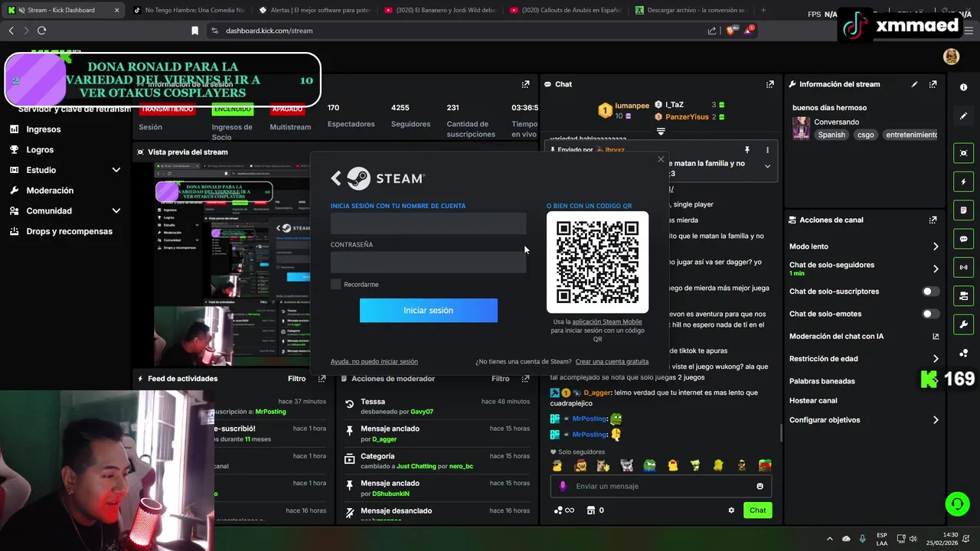Open Logros in the sidebar
Viewport: 980px width, 551px height.
click(x=40, y=150)
